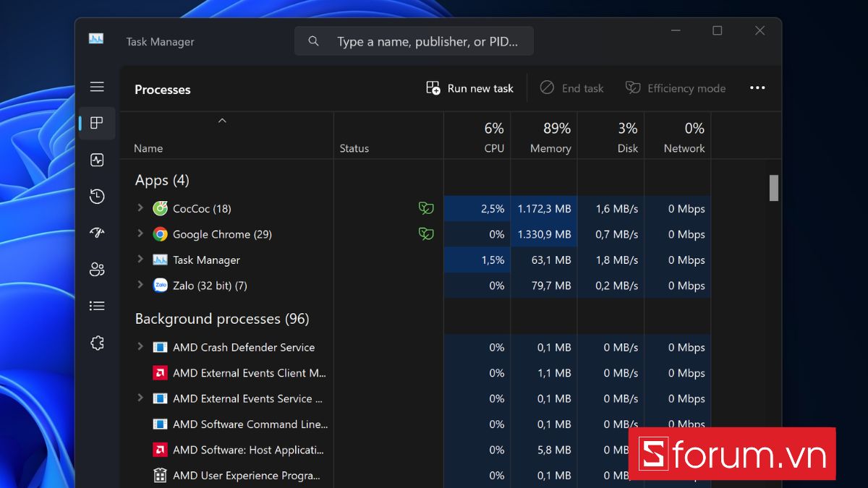Click the search magnifier icon
Image resolution: width=868 pixels, height=488 pixels.
[313, 41]
